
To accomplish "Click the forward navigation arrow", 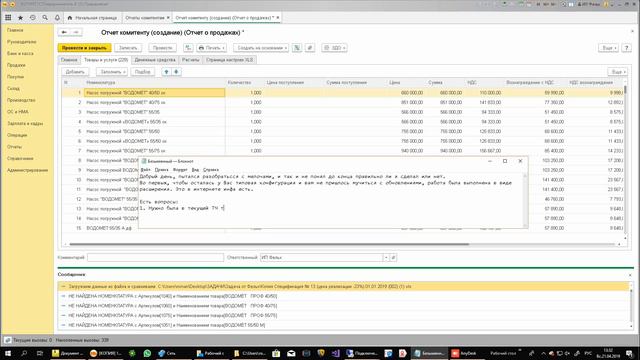I will [x=76, y=32].
